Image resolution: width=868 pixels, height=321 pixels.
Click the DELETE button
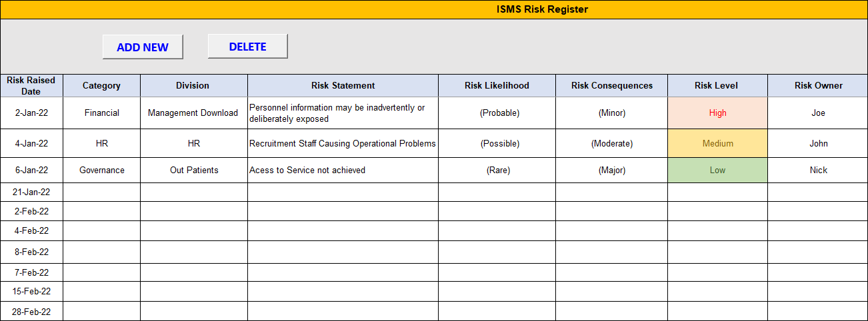click(x=248, y=47)
